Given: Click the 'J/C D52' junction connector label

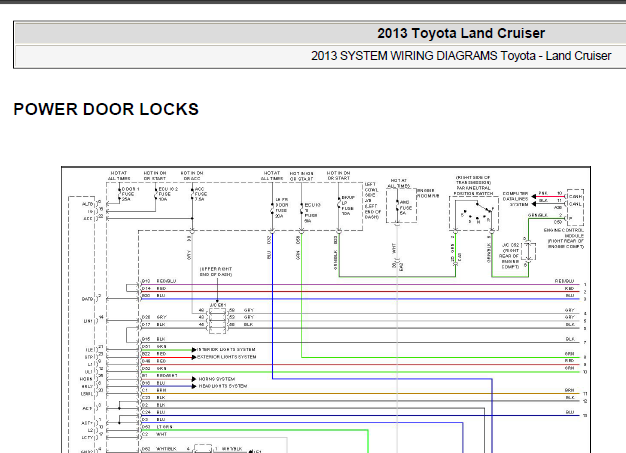Looking at the screenshot, I should (511, 245).
